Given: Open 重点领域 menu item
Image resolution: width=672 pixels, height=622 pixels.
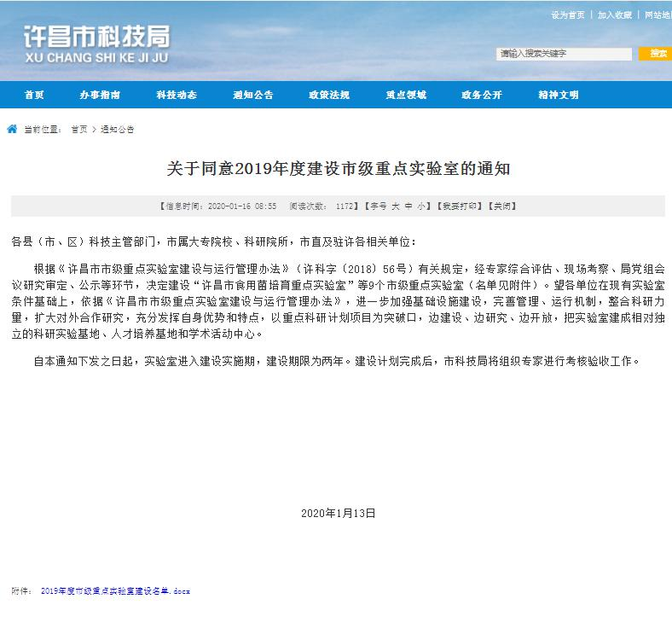Looking at the screenshot, I should pyautogui.click(x=406, y=95).
